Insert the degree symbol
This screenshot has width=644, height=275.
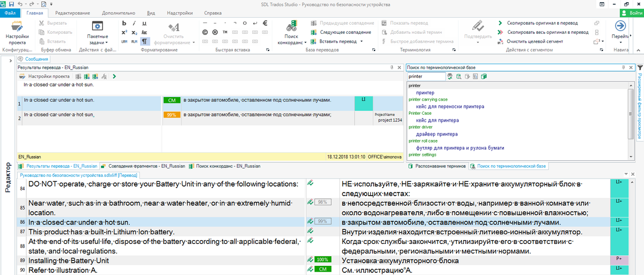click(245, 24)
